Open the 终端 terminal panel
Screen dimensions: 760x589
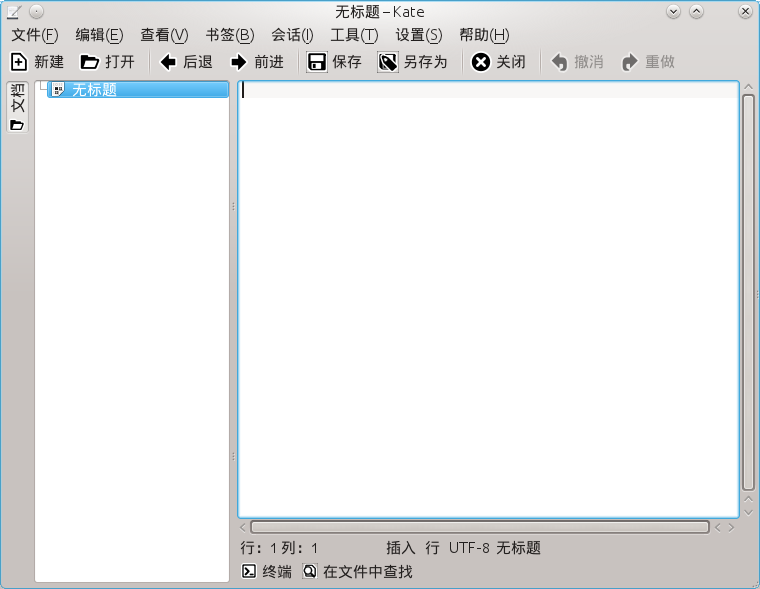pyautogui.click(x=267, y=572)
